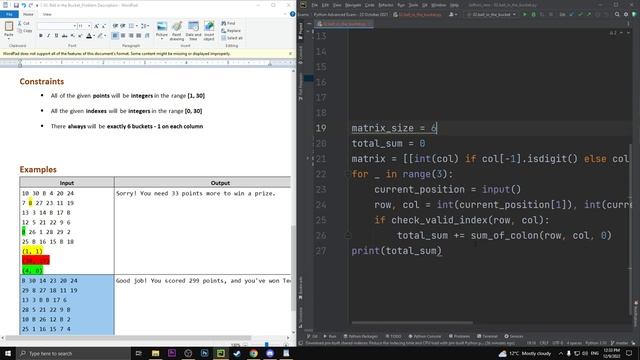This screenshot has height=360, width=640.
Task: Open the Project side panel in PyCharm
Action: (x=301, y=31)
